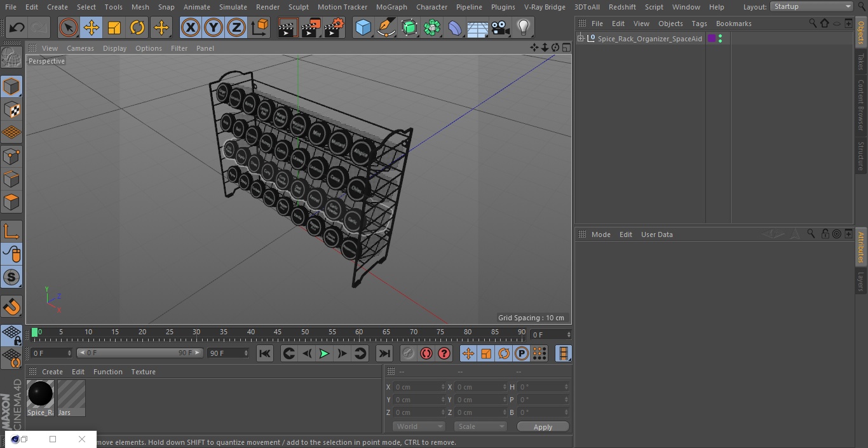Image resolution: width=868 pixels, height=448 pixels.
Task: Add a Camera object
Action: click(500, 27)
